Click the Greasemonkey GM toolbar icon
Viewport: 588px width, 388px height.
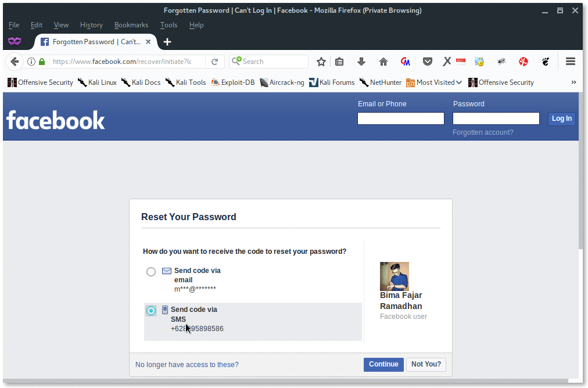(x=406, y=62)
